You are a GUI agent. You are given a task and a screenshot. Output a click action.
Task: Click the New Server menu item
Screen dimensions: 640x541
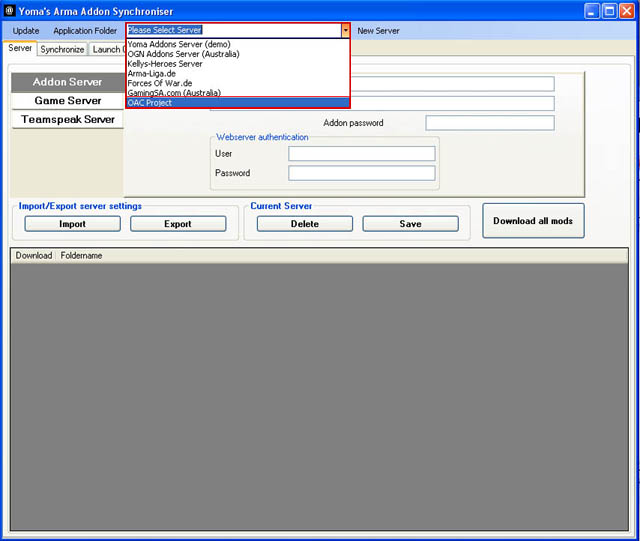point(378,31)
